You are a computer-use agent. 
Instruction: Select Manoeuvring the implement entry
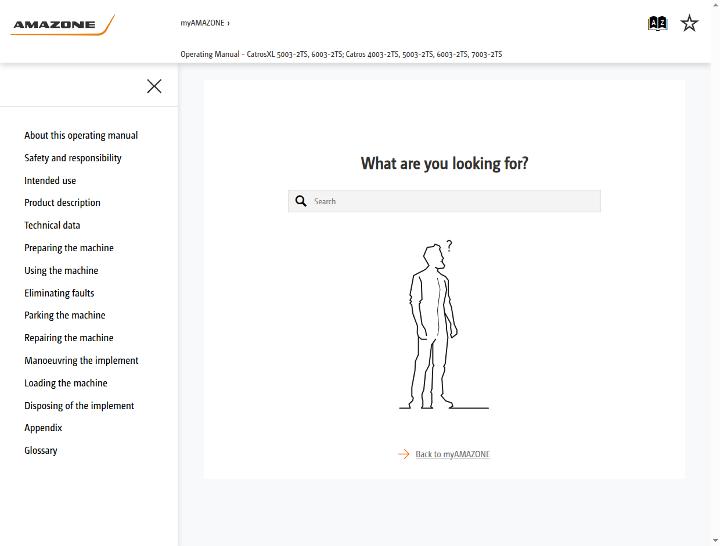coord(81,360)
